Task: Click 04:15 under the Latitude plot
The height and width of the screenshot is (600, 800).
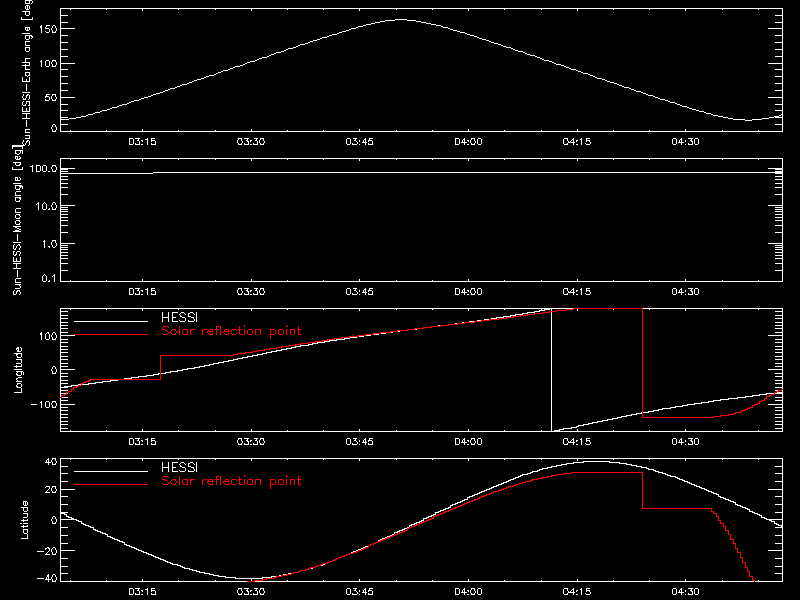Action: click(577, 592)
